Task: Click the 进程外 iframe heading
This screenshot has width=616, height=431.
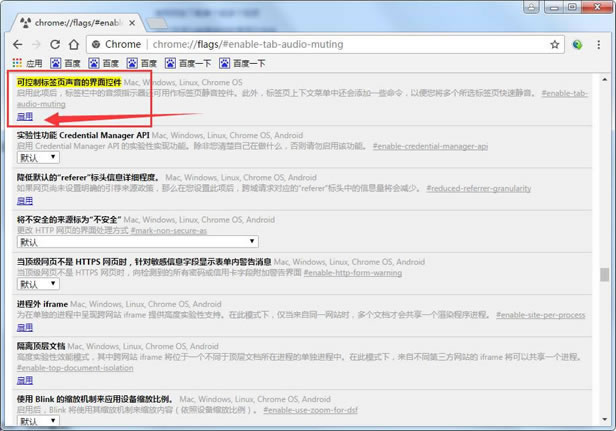Action: [42, 304]
